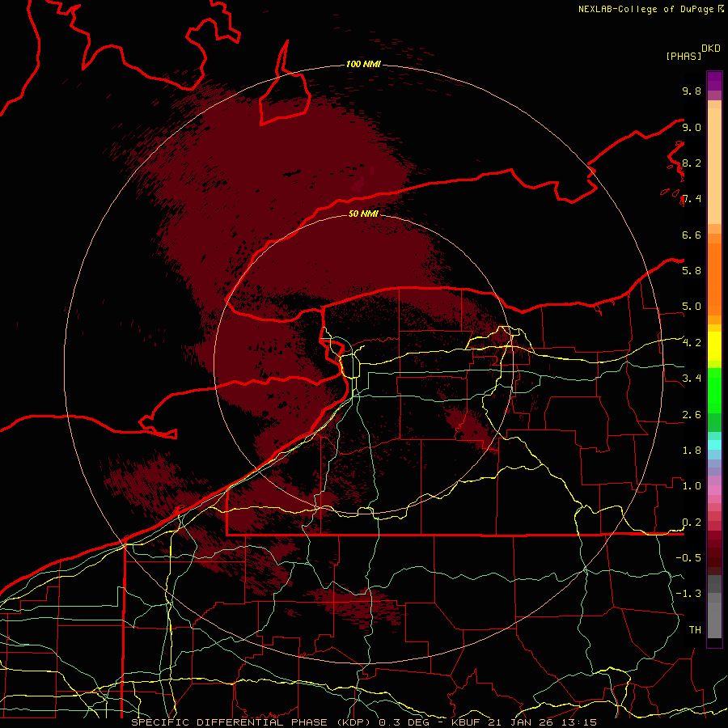Pick the yellow band of the color scale
Screen dimensions: 728x728
(x=714, y=346)
